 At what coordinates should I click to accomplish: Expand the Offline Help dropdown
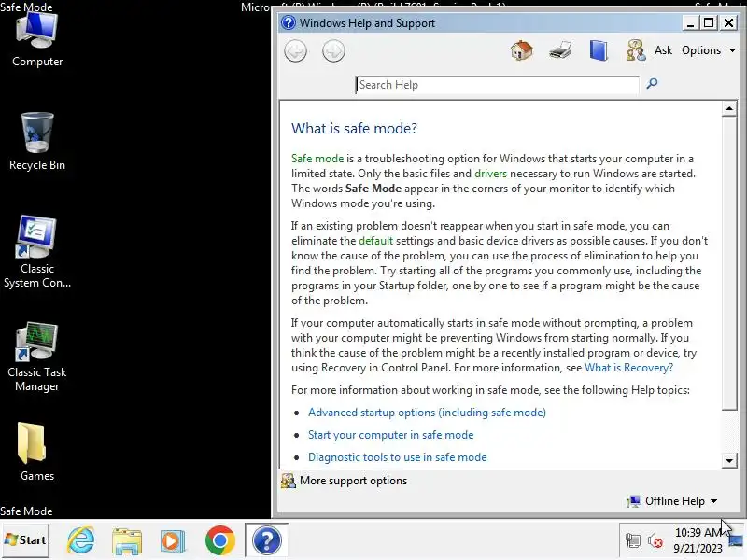tap(672, 501)
